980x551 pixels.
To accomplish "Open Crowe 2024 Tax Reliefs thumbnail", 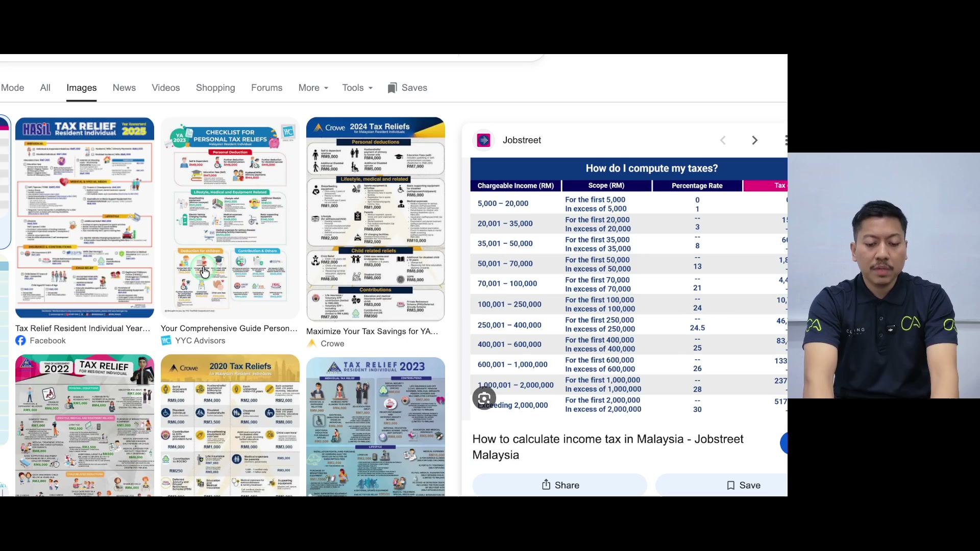I will (376, 219).
